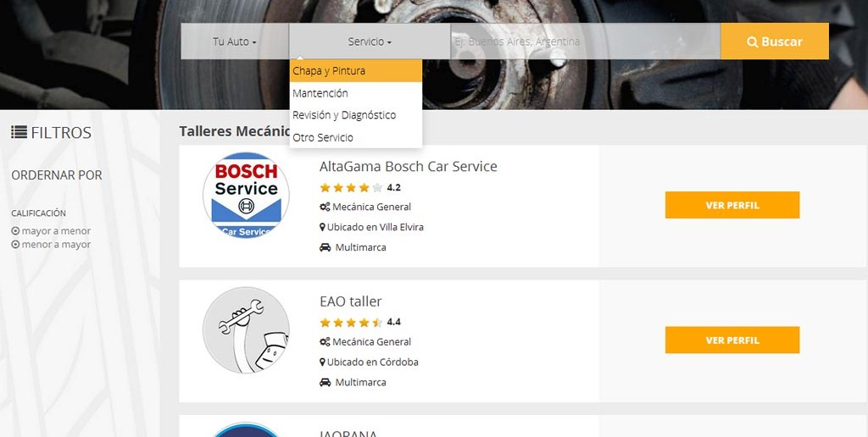
Task: Click the EAO taller gears icon
Action: pyautogui.click(x=324, y=342)
